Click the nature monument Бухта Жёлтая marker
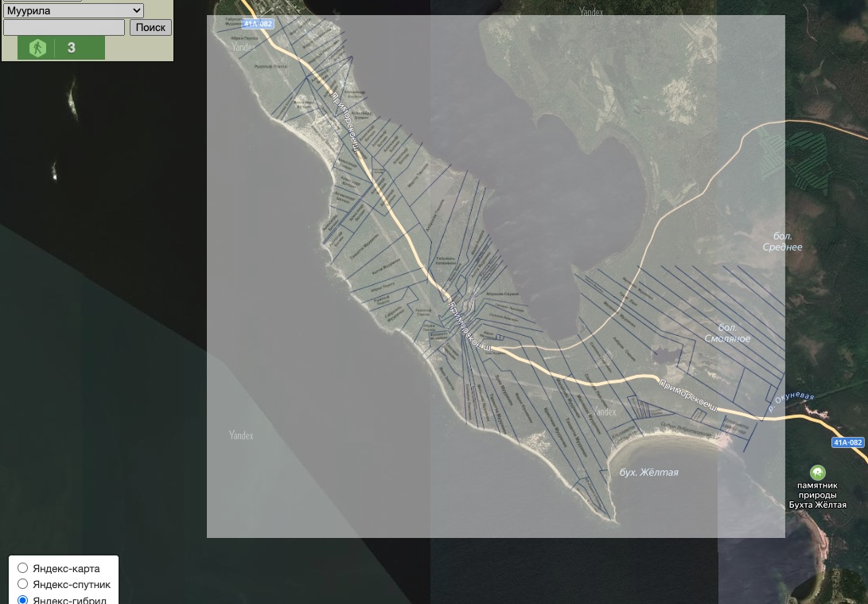Viewport: 868px width, 604px height. click(817, 473)
